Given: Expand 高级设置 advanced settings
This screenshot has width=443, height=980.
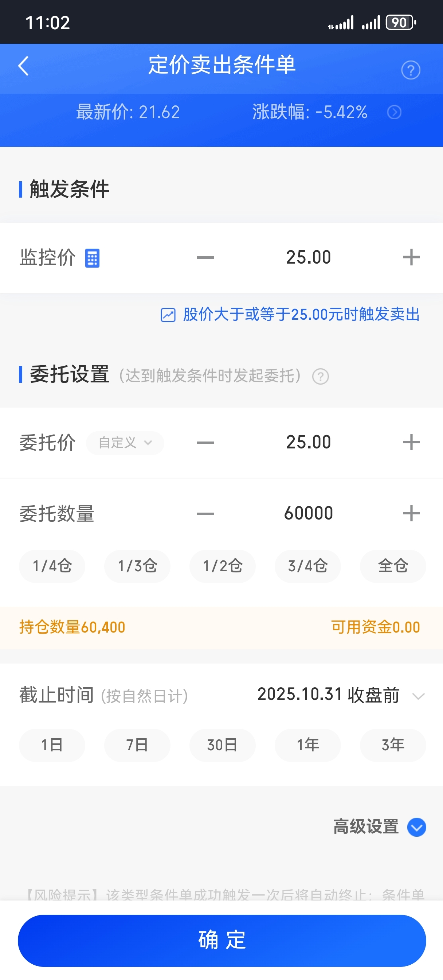Looking at the screenshot, I should [416, 827].
